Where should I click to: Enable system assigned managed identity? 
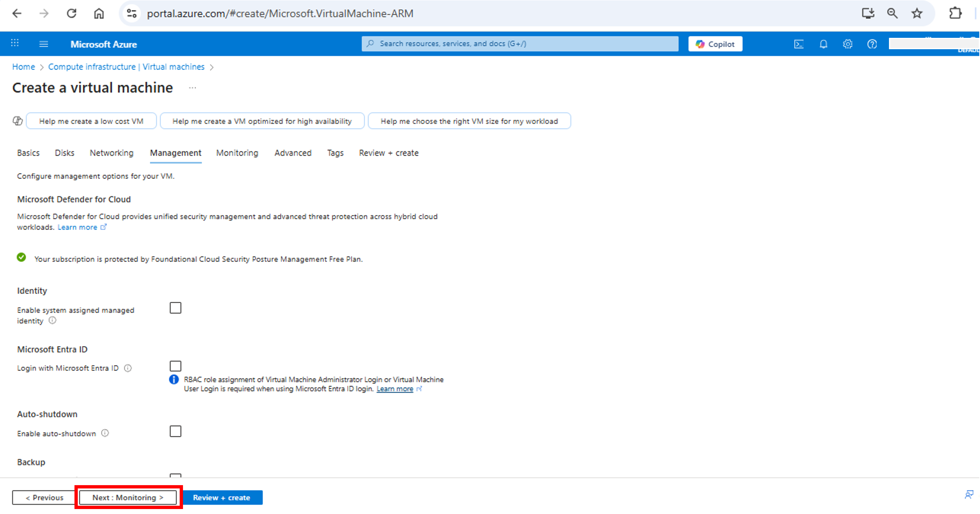175,308
